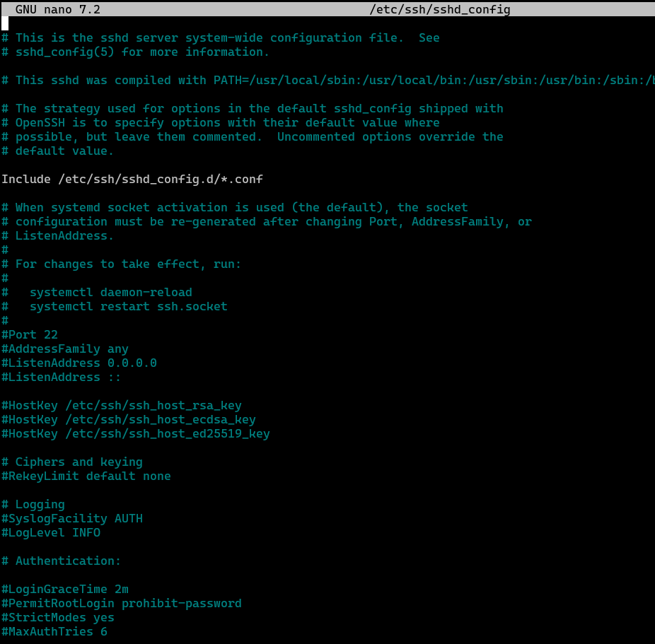655x644 pixels.
Task: Click the ssh_host_rsa_key HostKey line
Action: tap(120, 405)
